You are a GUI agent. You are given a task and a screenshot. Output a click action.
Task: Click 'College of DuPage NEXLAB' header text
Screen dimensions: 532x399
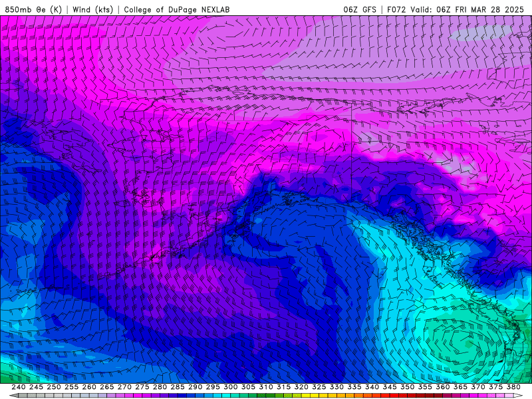tap(176, 9)
